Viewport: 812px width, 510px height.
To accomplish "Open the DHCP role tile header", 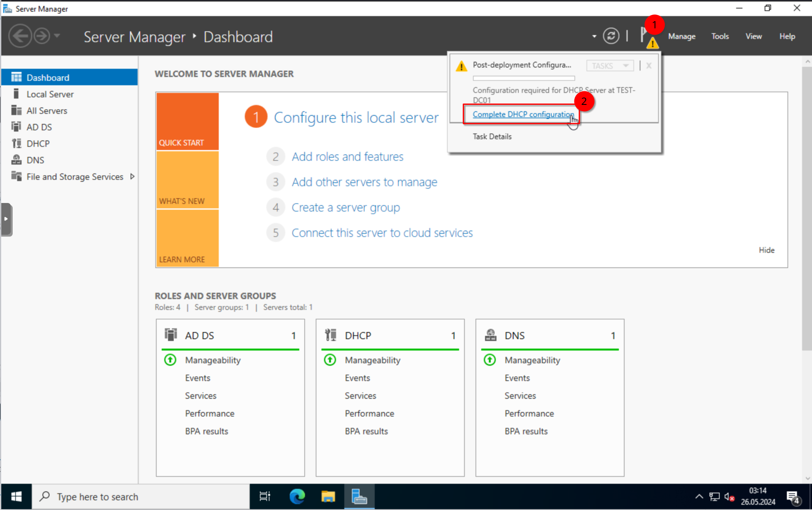I will [390, 335].
